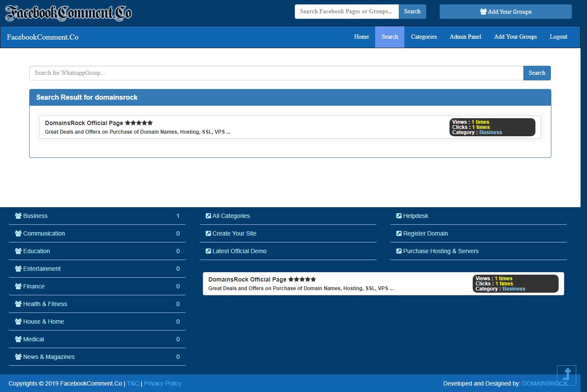Screen dimensions: 587x392
Task: Click FacebookComment.Co brand text in the navbar
Action: 43,37
